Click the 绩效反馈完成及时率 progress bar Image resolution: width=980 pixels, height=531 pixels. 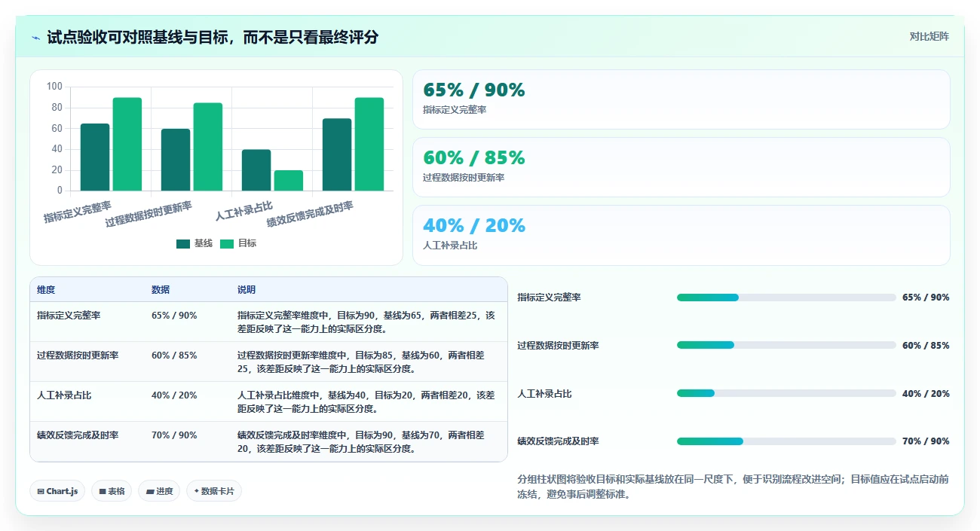[x=786, y=441]
